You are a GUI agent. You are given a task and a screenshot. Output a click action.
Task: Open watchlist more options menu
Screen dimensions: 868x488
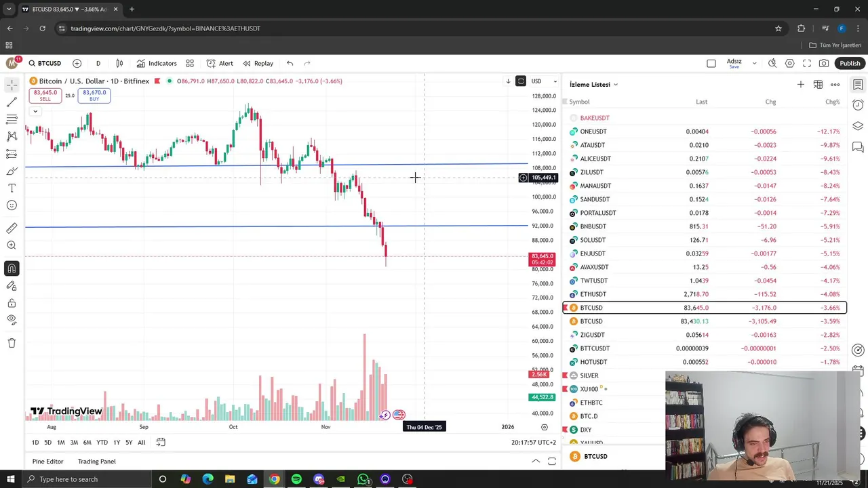pos(835,84)
